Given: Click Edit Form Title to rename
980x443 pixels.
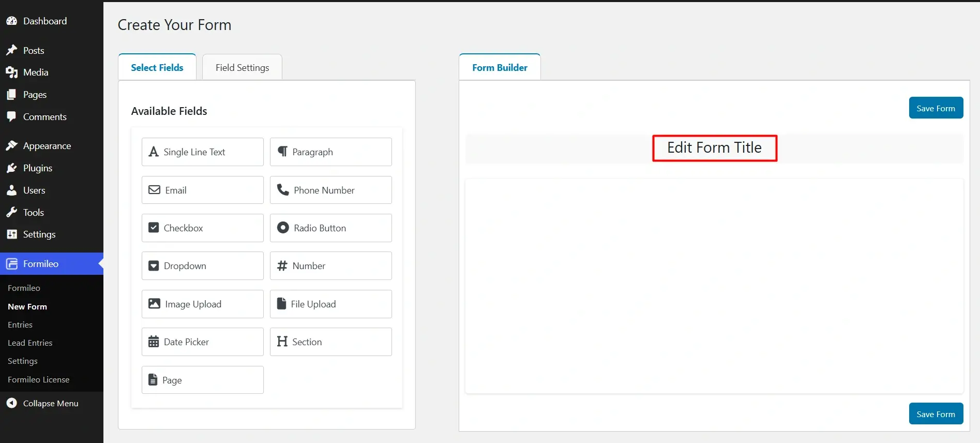Looking at the screenshot, I should pos(714,148).
